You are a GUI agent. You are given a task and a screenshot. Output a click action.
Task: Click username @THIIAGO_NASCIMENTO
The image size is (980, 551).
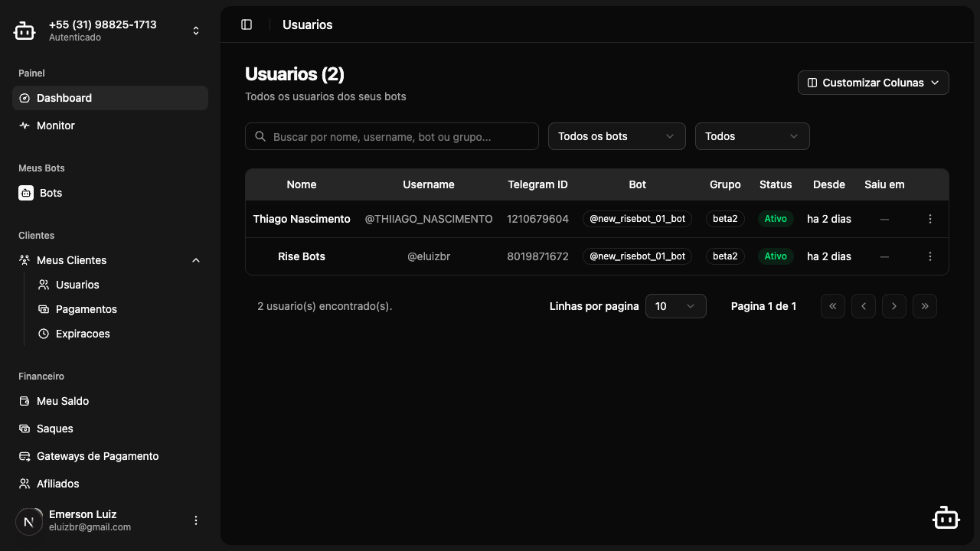tap(429, 219)
